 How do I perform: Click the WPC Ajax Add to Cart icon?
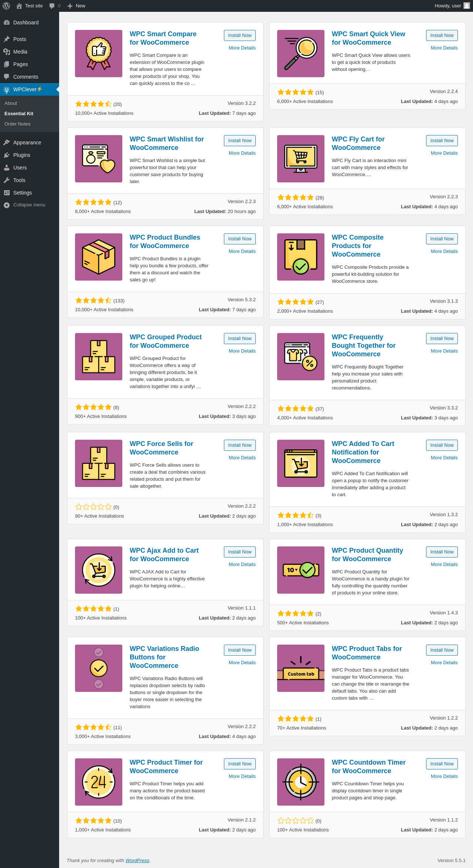(x=99, y=570)
